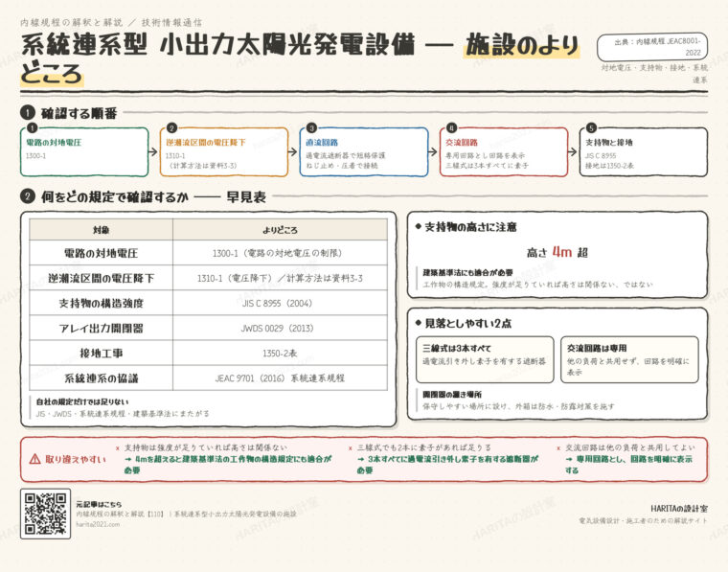Viewport: 728px width, 572px height.
Task: Click the 系統連系の協議 table cell
Action: tap(102, 378)
